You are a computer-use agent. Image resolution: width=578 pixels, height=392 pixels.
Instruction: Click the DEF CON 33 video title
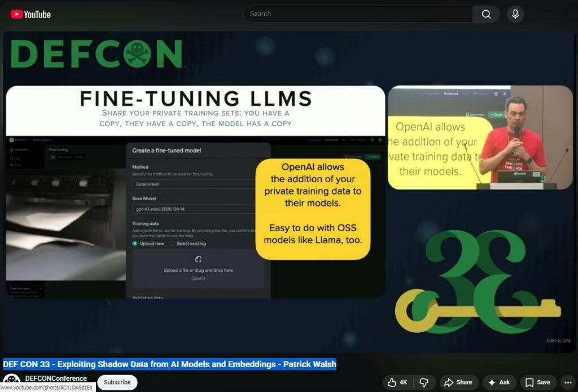169,364
